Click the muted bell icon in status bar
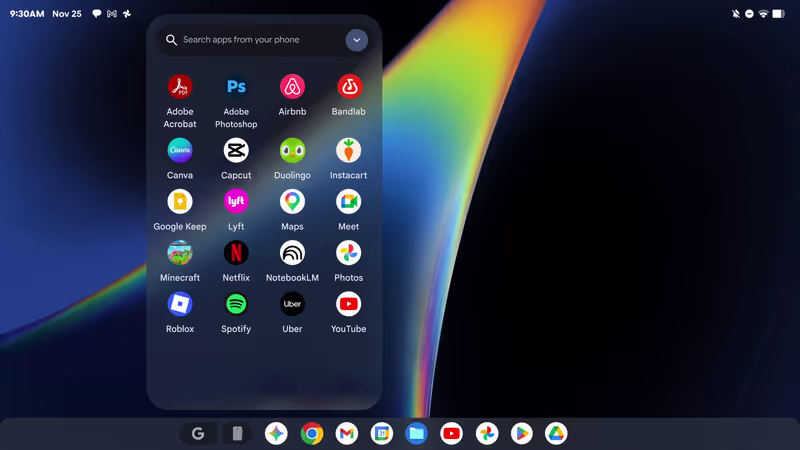 click(x=736, y=14)
